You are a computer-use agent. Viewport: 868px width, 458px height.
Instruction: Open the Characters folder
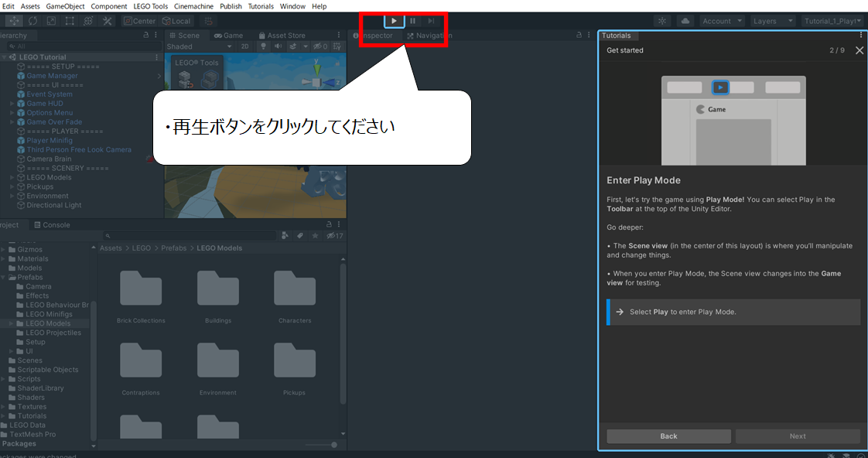295,297
